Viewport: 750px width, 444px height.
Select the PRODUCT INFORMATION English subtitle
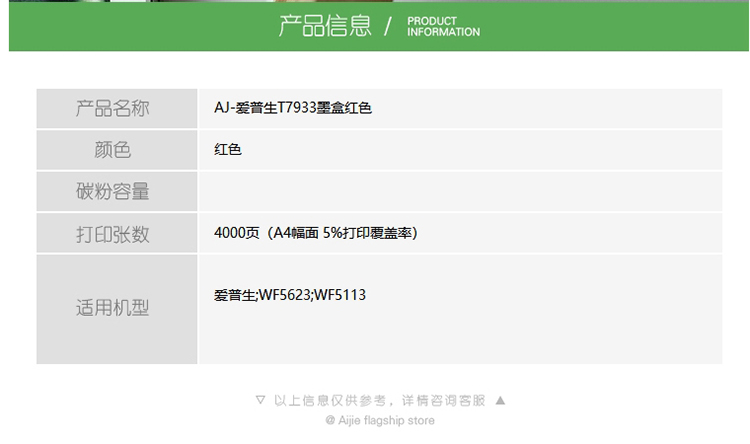tap(443, 26)
